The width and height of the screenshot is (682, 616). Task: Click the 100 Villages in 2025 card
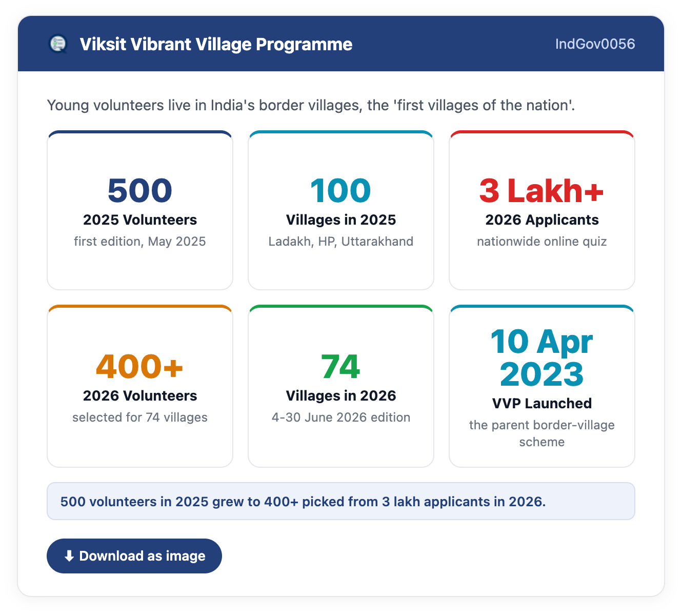(341, 210)
